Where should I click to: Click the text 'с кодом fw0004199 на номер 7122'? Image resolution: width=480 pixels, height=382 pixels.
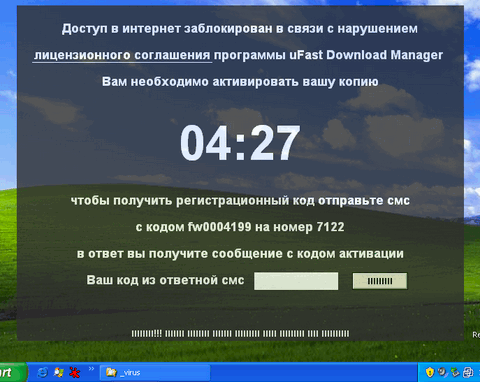tap(240, 227)
